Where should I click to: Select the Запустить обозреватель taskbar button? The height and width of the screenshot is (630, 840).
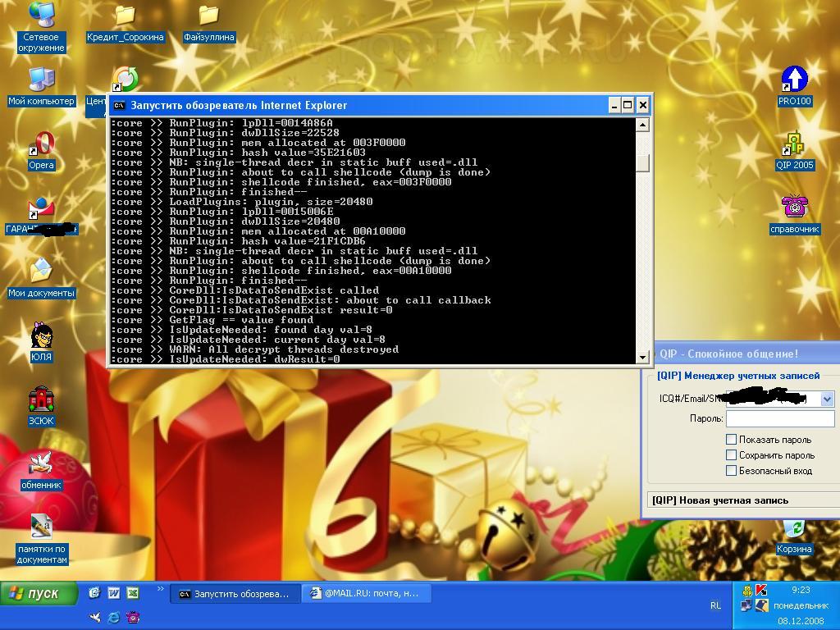click(234, 594)
